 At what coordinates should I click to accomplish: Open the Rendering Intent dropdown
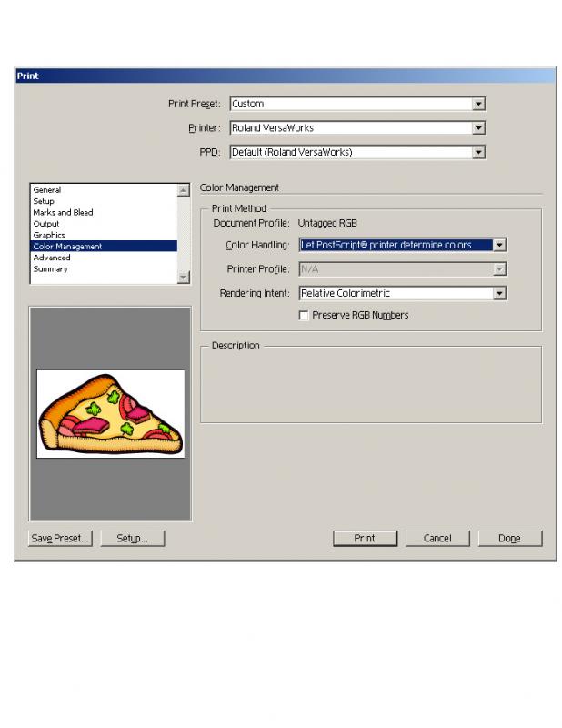click(x=499, y=293)
